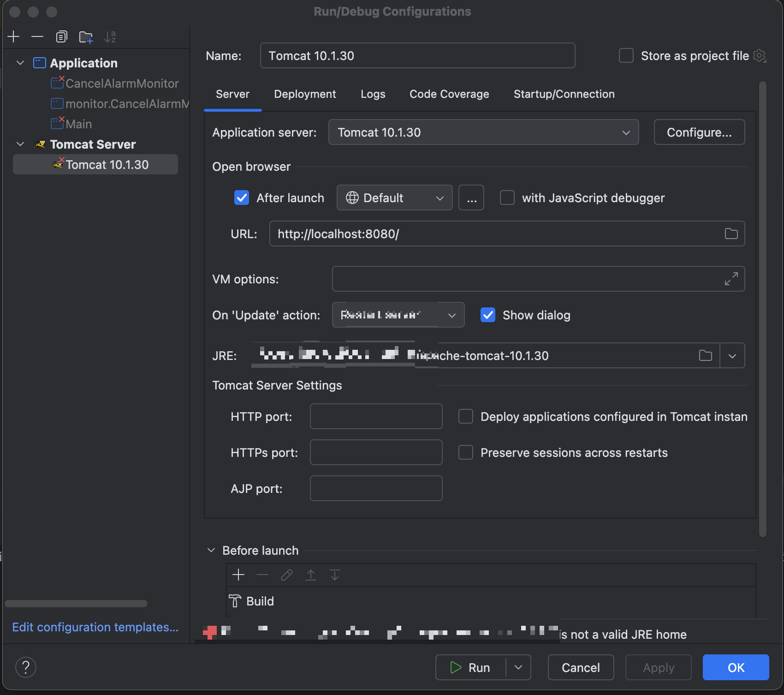
Task: Select Tomcat 10.1.30 configuration in tree
Action: click(x=95, y=165)
